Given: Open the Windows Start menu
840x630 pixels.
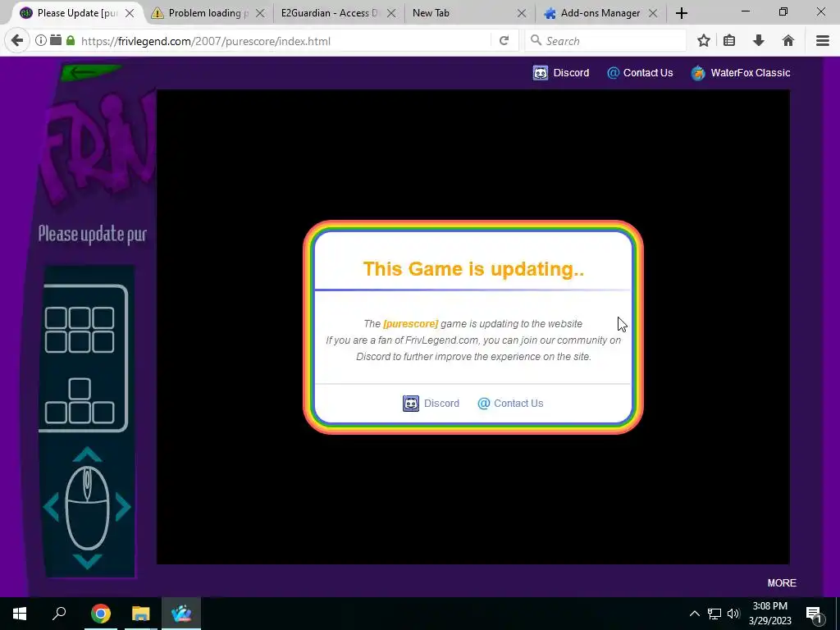Looking at the screenshot, I should [20, 614].
